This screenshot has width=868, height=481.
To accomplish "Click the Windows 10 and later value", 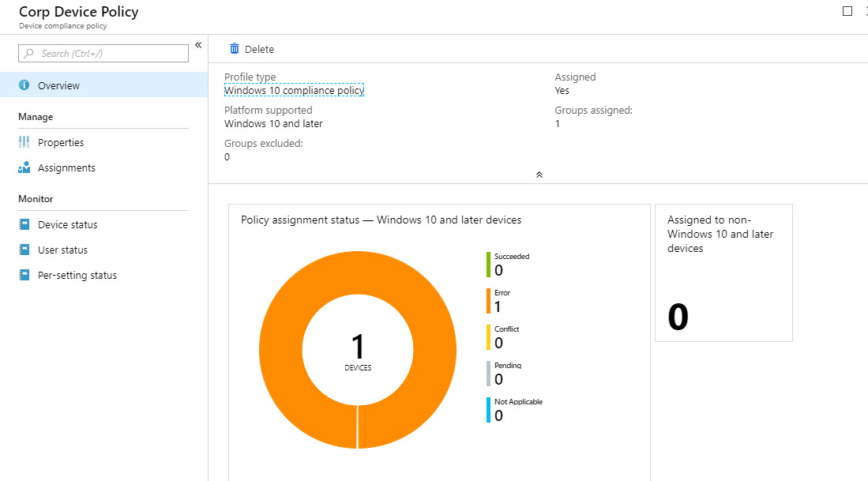I will tap(273, 123).
